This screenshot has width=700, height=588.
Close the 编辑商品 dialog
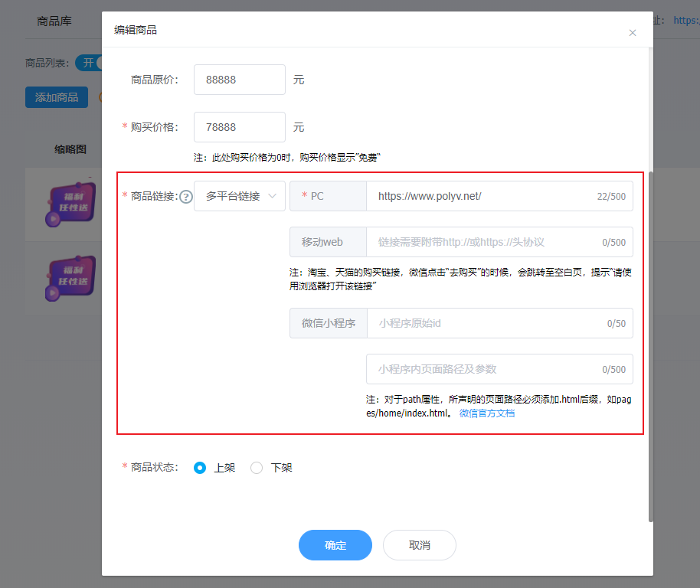tap(632, 33)
